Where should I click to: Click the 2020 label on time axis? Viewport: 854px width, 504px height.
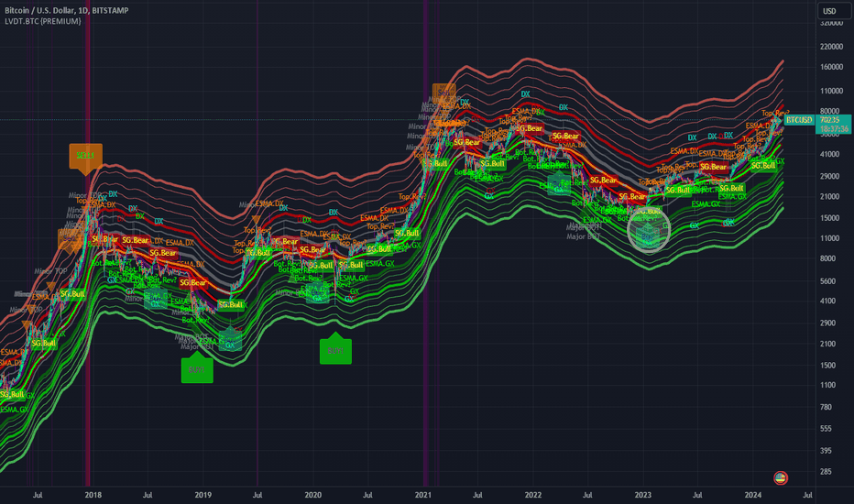[x=313, y=495]
